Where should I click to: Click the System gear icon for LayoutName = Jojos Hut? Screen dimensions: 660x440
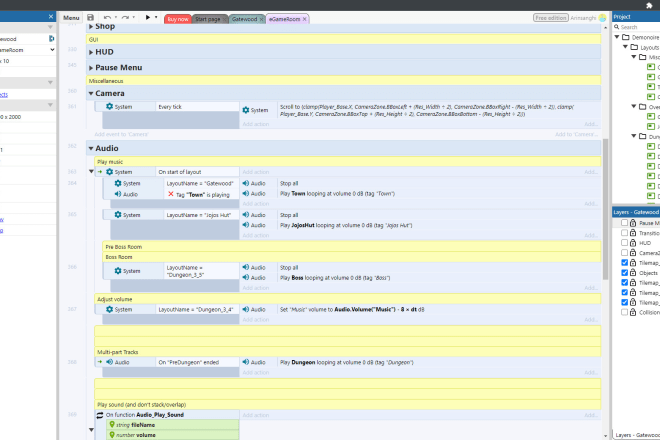click(118, 215)
